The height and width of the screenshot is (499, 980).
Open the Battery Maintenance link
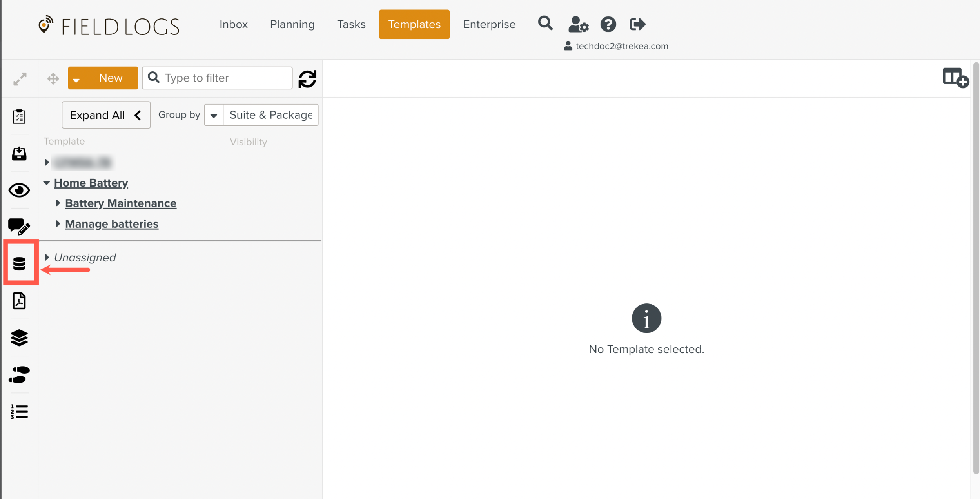121,203
